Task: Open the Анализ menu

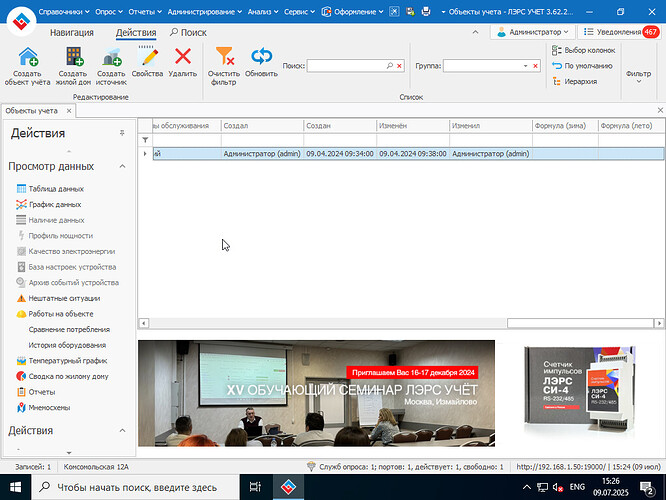Action: point(263,12)
